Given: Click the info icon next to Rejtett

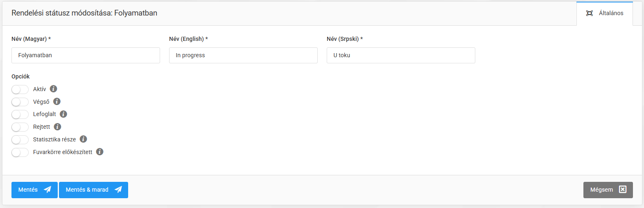Looking at the screenshot, I should coord(58,127).
